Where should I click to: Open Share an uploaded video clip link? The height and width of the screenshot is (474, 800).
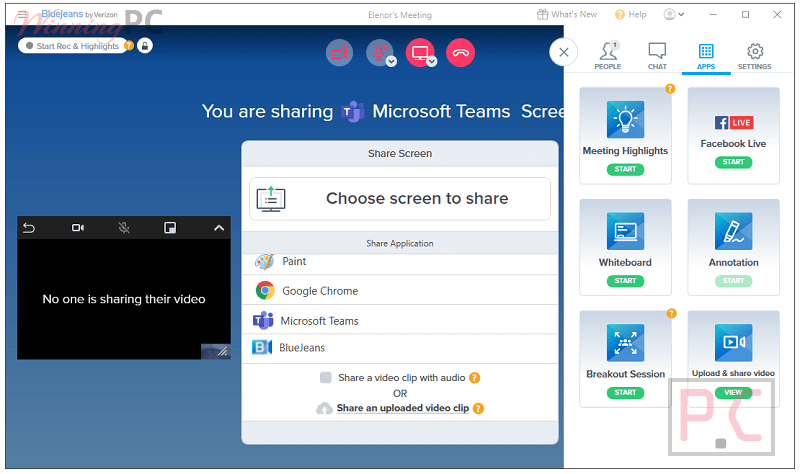pyautogui.click(x=403, y=408)
